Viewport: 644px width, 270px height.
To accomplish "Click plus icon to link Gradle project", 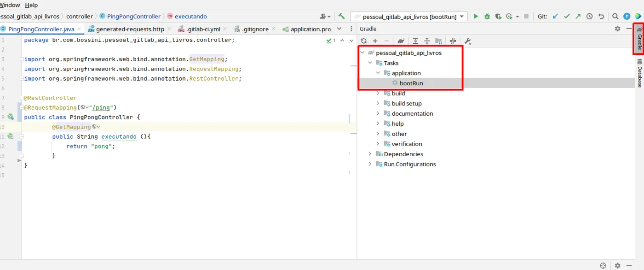I will tap(375, 41).
